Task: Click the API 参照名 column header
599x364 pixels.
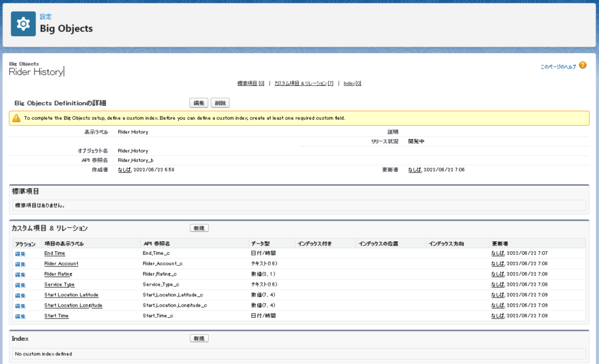Action: (x=157, y=244)
